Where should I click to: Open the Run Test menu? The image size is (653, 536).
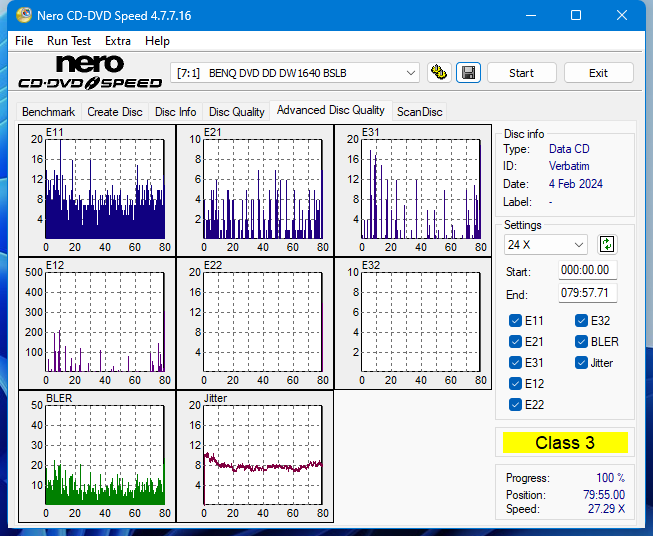[x=69, y=41]
